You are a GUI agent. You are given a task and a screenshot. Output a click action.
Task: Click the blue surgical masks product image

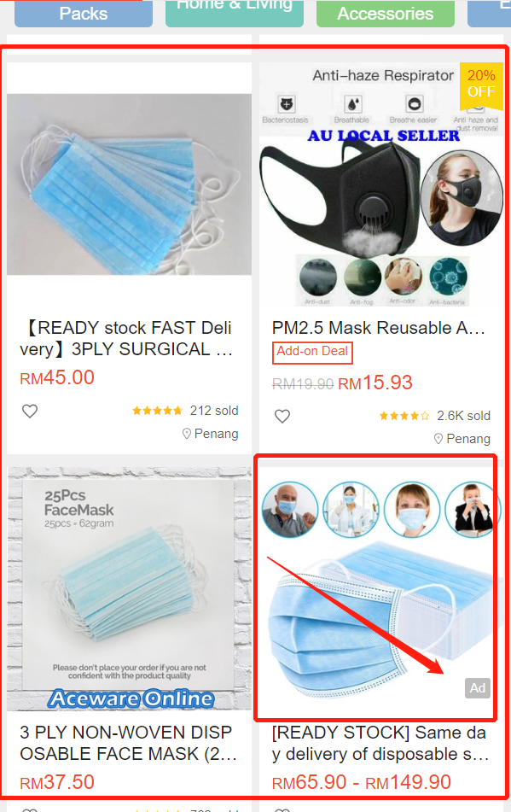coord(130,184)
